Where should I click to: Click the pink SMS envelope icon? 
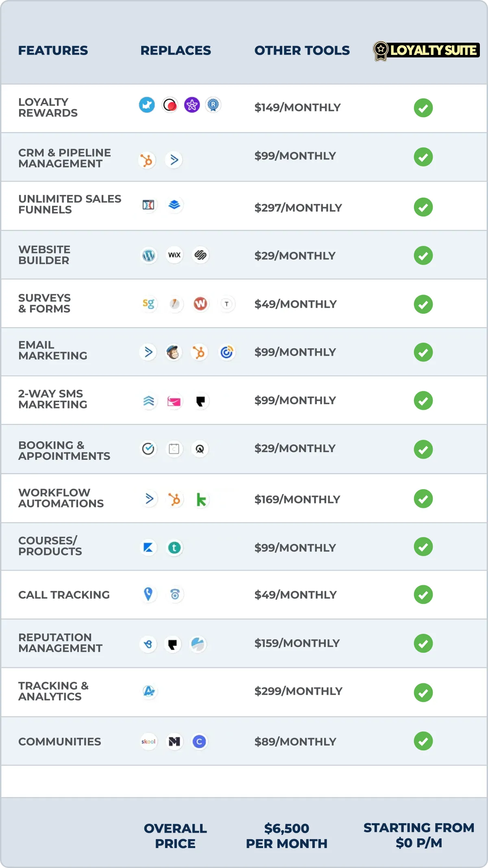pyautogui.click(x=174, y=402)
